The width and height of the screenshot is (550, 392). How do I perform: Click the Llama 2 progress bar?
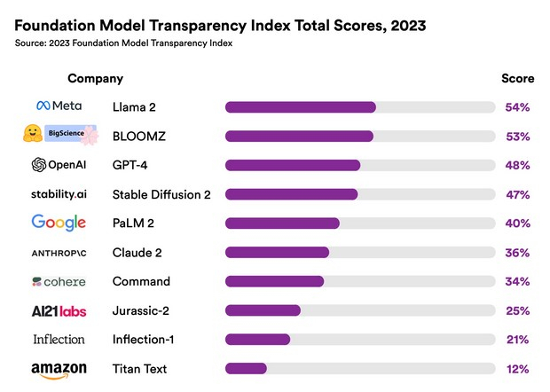(x=360, y=107)
